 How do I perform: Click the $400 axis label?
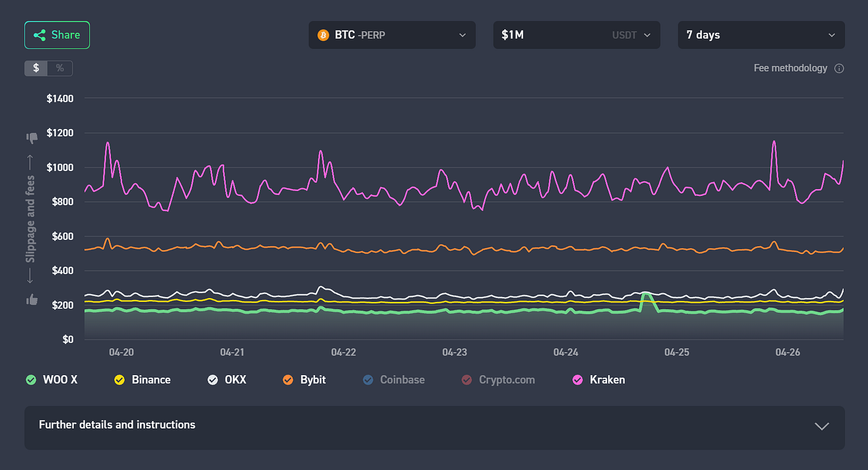[x=62, y=270]
